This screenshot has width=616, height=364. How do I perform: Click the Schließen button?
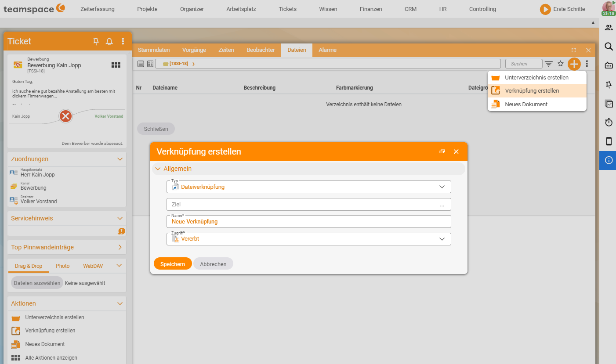[x=156, y=129]
